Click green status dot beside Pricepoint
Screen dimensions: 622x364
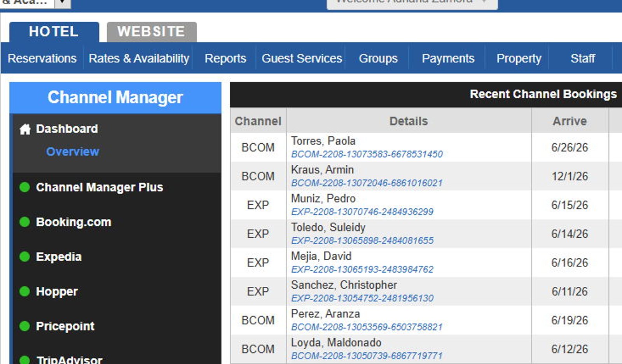point(24,326)
